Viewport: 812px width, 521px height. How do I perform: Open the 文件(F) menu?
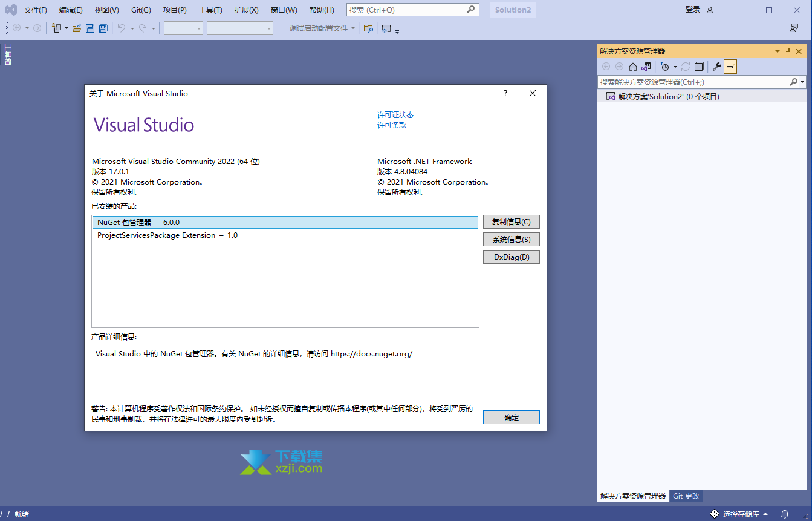click(x=36, y=10)
